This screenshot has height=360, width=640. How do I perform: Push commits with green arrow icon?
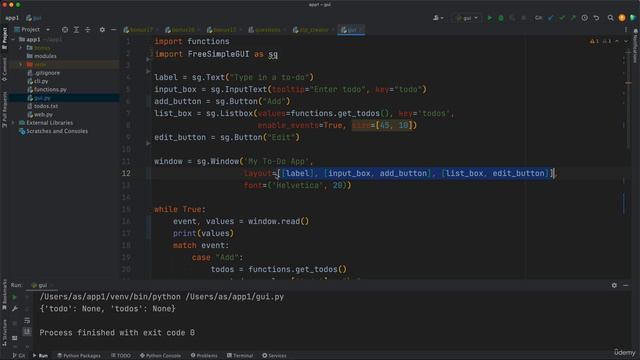click(573, 18)
